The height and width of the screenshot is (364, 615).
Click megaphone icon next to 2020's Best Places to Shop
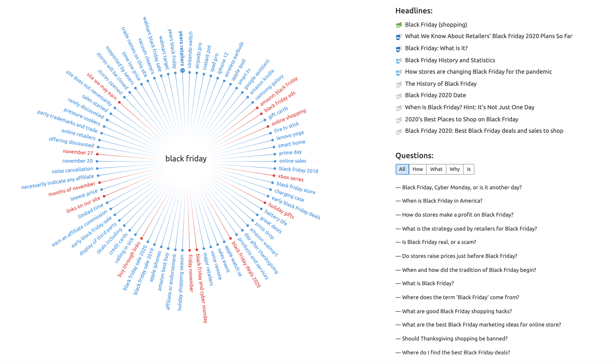(x=398, y=120)
